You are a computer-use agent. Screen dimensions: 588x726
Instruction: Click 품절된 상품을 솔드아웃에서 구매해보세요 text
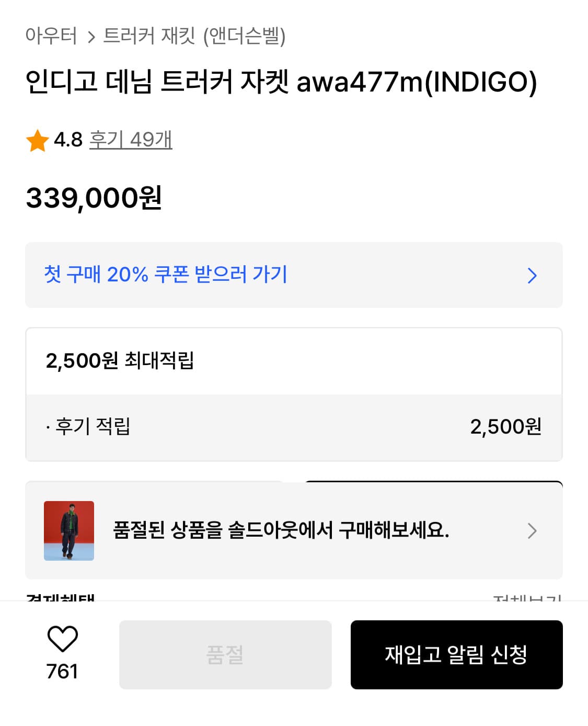281,530
